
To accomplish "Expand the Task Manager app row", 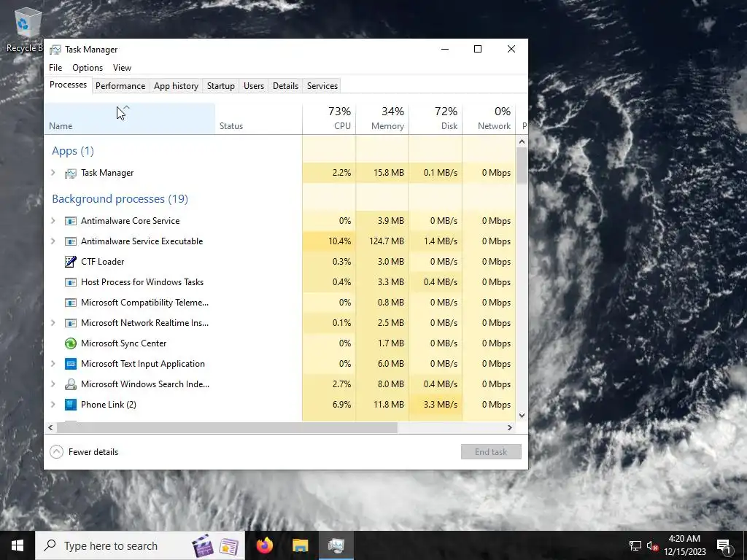I will click(x=53, y=173).
